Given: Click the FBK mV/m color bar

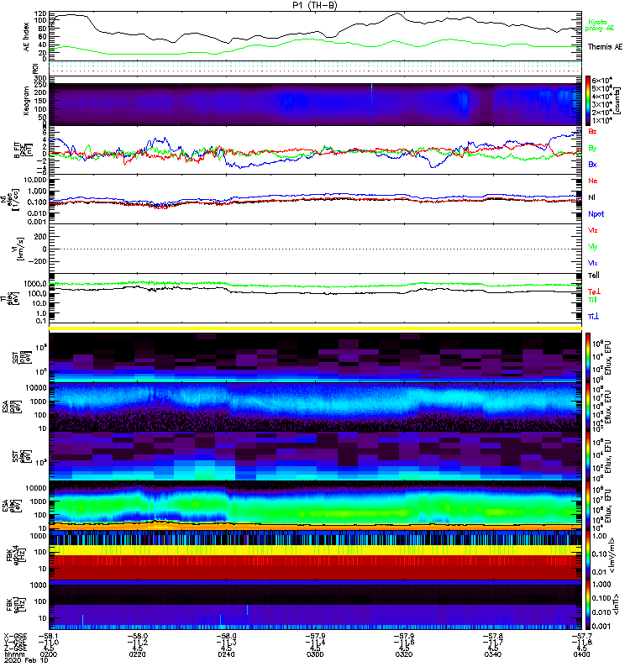Looking at the screenshot, I should tap(588, 555).
